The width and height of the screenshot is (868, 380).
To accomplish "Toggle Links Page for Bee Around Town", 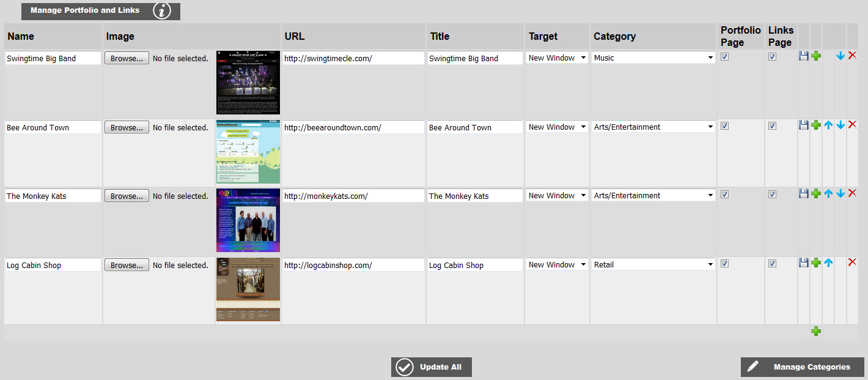I will [x=772, y=125].
